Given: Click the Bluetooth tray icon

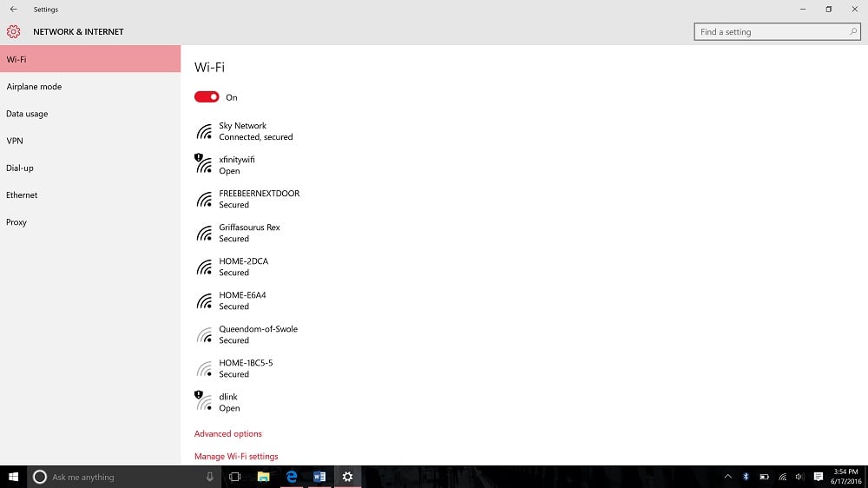Looking at the screenshot, I should point(746,477).
